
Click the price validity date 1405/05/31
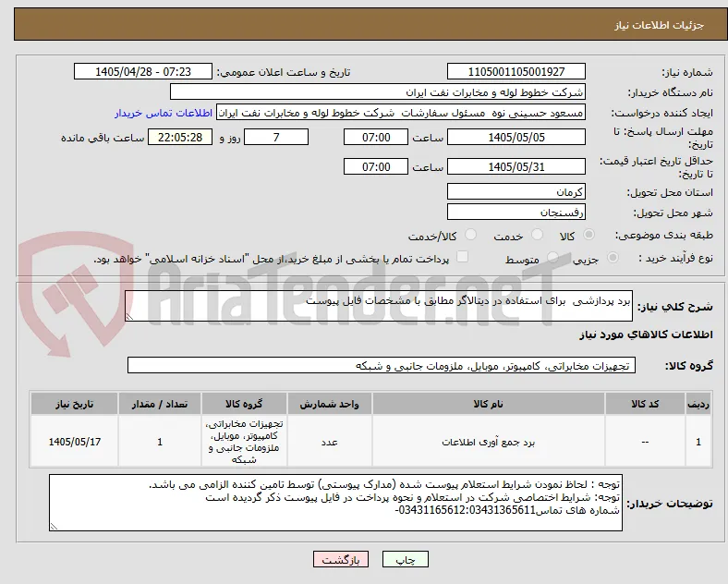click(516, 166)
